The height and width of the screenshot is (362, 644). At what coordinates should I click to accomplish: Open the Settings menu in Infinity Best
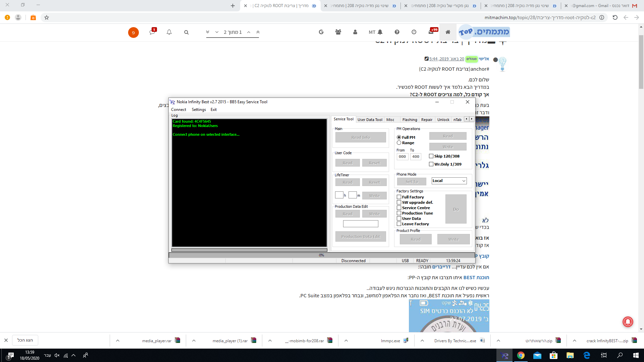[199, 110]
